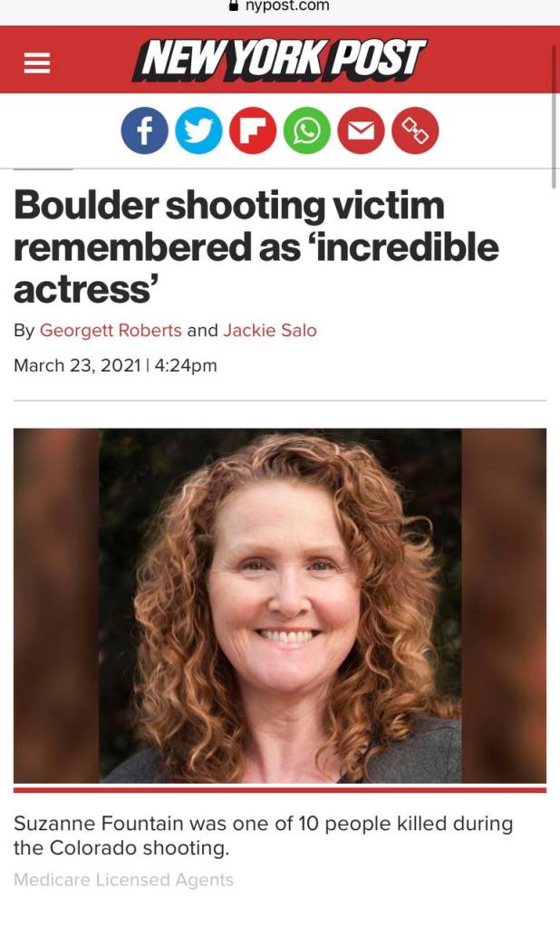Open the article's main photo
Screen dimensions: 560x927
(280, 606)
